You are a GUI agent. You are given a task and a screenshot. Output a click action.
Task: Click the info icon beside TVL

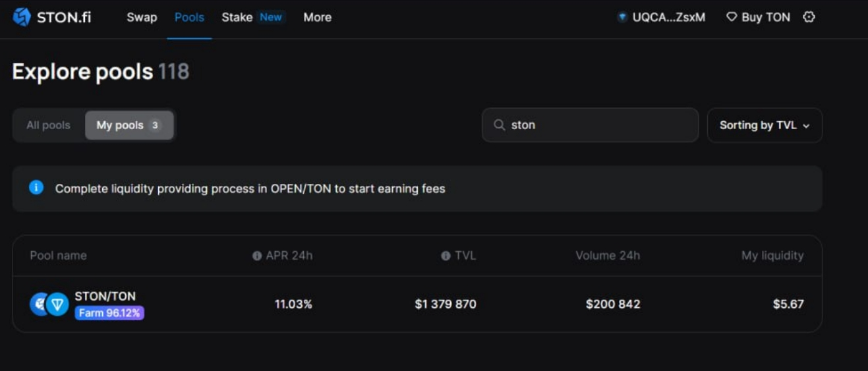pyautogui.click(x=446, y=256)
